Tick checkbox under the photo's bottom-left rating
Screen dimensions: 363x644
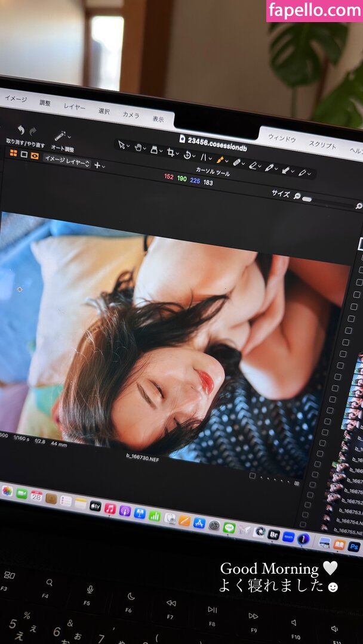point(252,475)
